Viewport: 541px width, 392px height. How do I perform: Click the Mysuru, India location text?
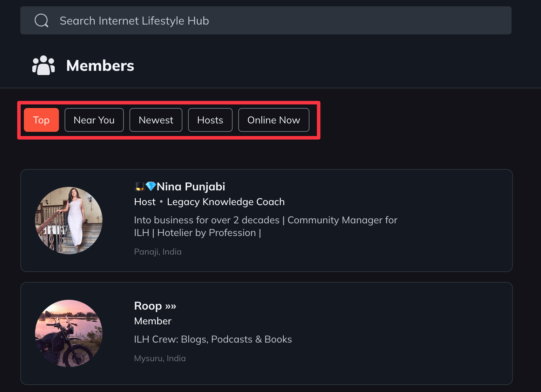[160, 358]
